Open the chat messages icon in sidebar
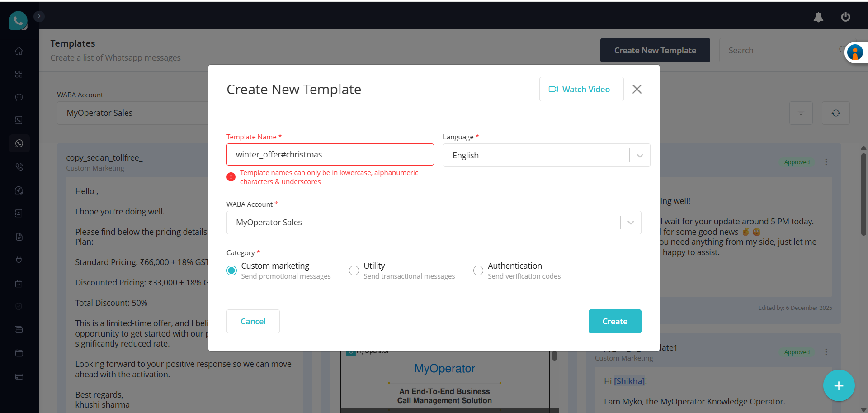The width and height of the screenshot is (868, 413). [x=19, y=97]
